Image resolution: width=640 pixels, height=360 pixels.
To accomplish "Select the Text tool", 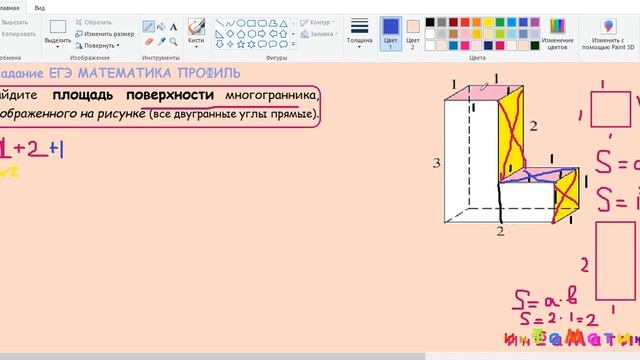I will coord(173,27).
